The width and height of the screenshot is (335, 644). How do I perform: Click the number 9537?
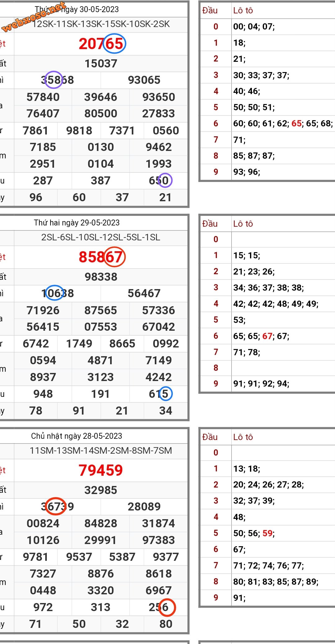[79, 557]
